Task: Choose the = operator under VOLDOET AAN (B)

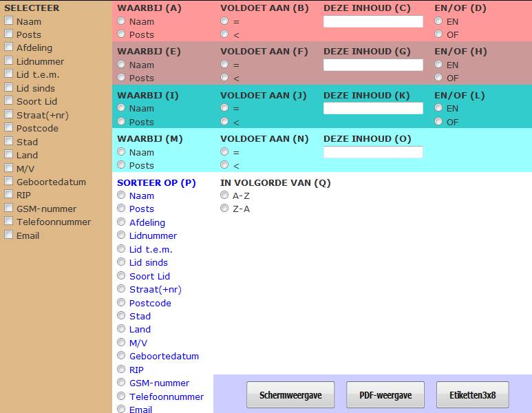Action: click(x=224, y=21)
